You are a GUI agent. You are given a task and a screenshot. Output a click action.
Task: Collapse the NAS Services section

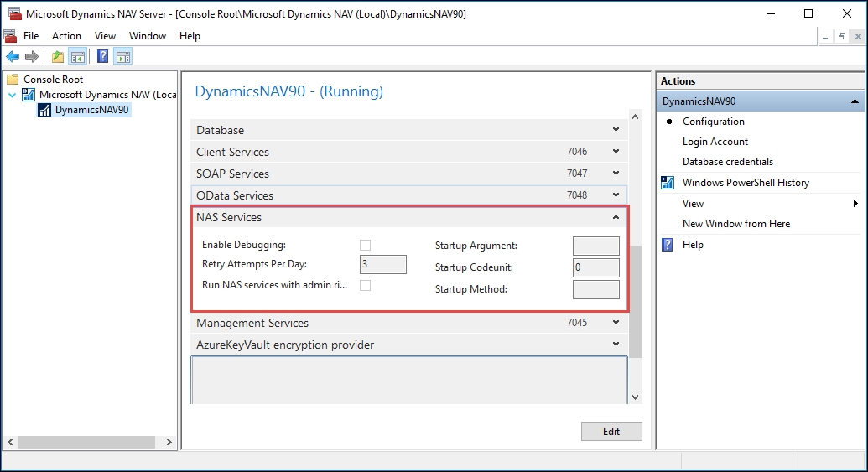616,217
